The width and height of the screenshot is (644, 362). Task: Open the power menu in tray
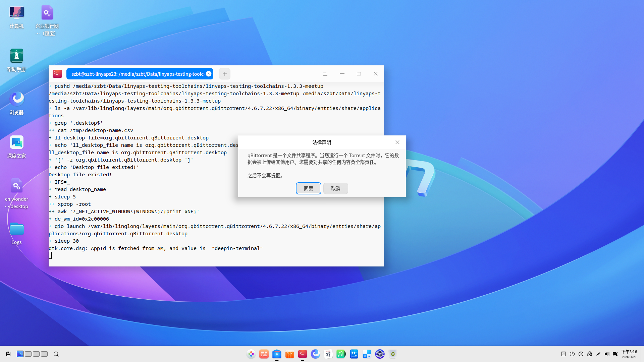coord(572,354)
